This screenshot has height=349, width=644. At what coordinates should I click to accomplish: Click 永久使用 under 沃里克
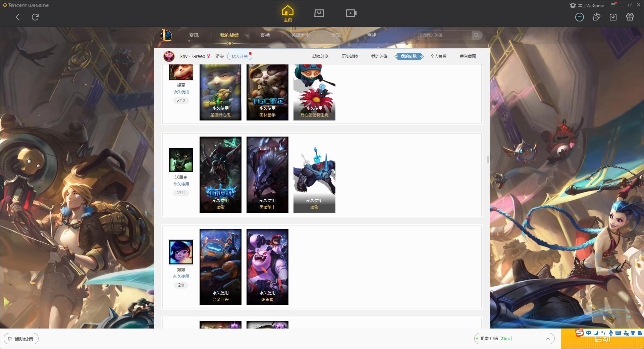tap(181, 184)
